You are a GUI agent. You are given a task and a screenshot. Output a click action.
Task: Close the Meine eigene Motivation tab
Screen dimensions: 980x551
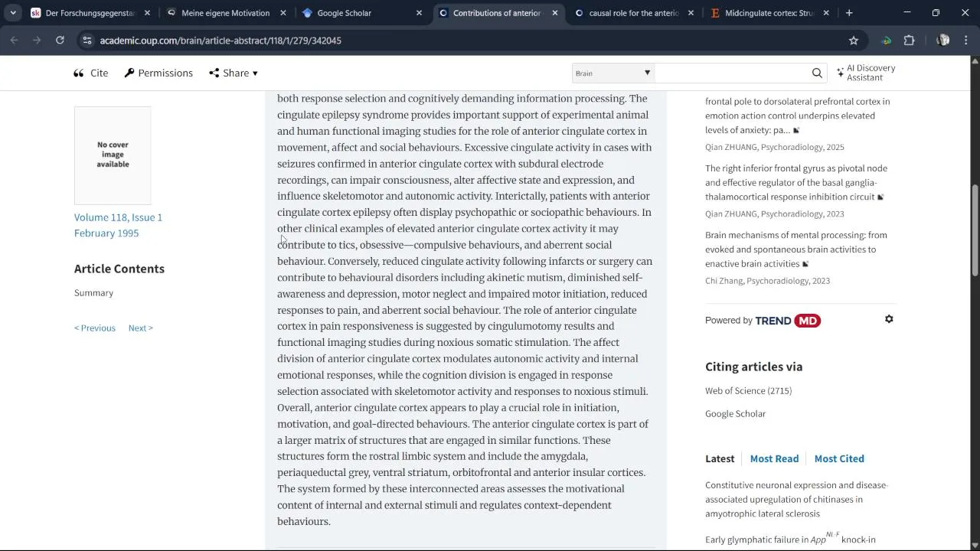click(x=283, y=13)
